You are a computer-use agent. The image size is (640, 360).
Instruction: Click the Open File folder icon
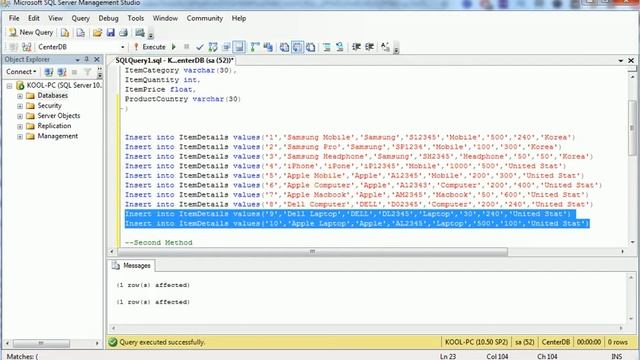click(97, 33)
